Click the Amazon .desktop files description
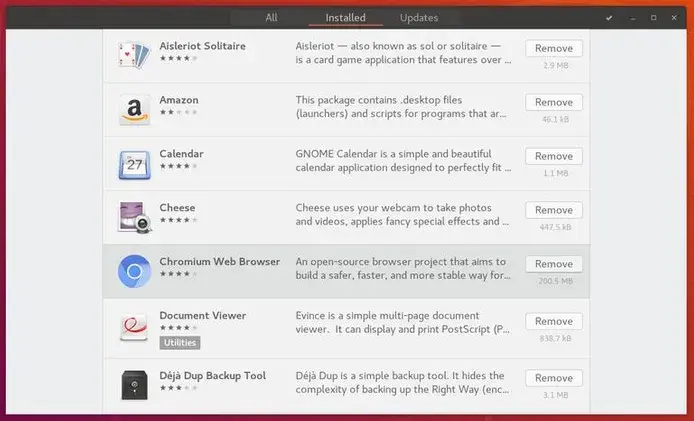The image size is (694, 421). coord(401,107)
